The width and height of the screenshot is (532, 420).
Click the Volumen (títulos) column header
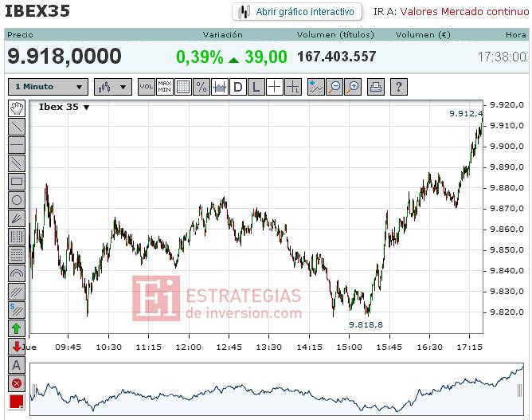(x=335, y=34)
